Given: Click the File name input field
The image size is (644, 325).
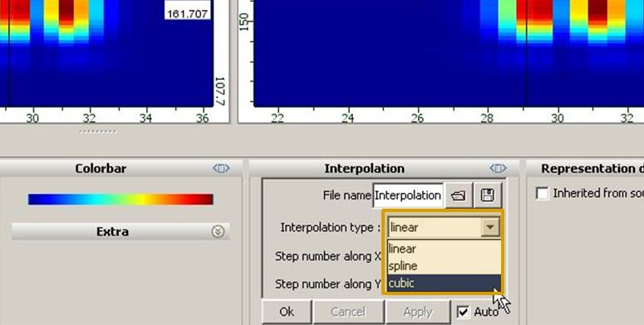Looking at the screenshot, I should tap(408, 195).
